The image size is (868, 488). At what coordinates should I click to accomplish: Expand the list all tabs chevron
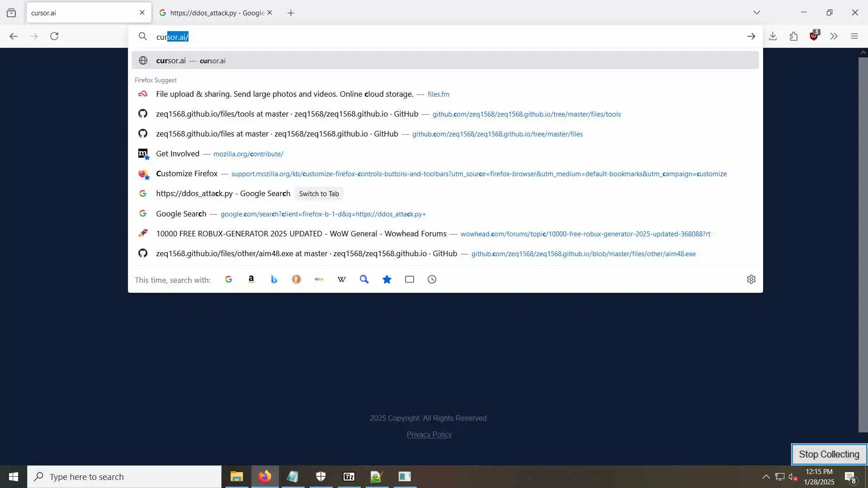point(757,13)
